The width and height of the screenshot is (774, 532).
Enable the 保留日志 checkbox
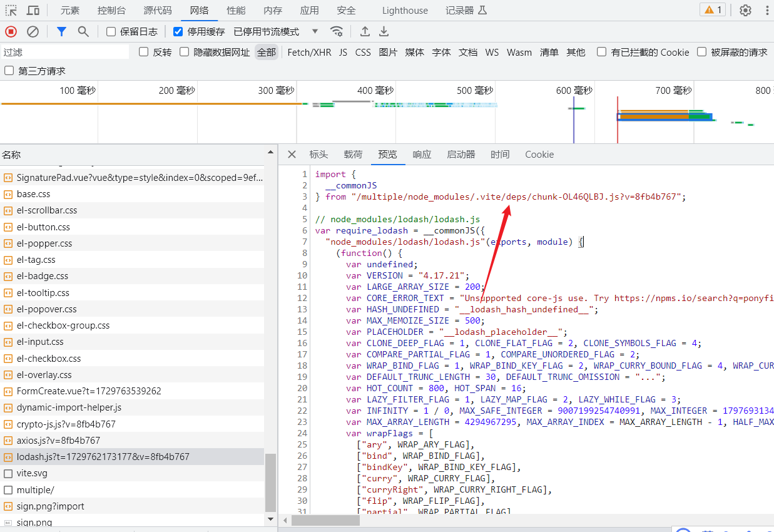(x=111, y=31)
